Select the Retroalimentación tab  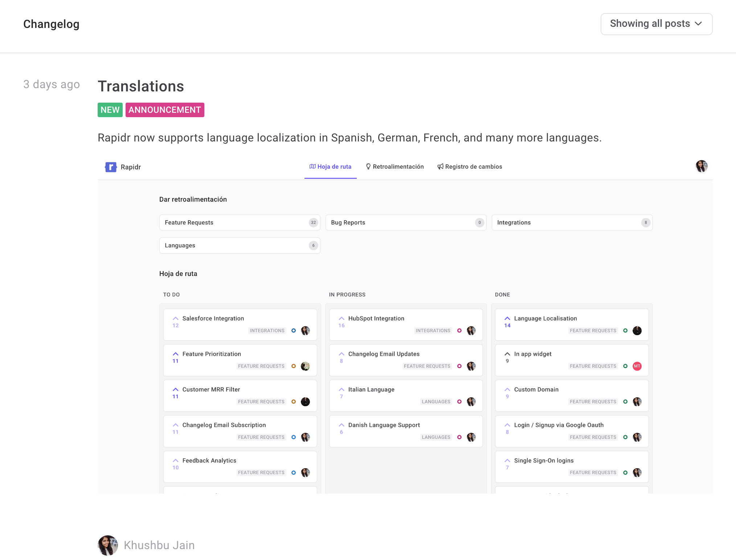pyautogui.click(x=395, y=166)
